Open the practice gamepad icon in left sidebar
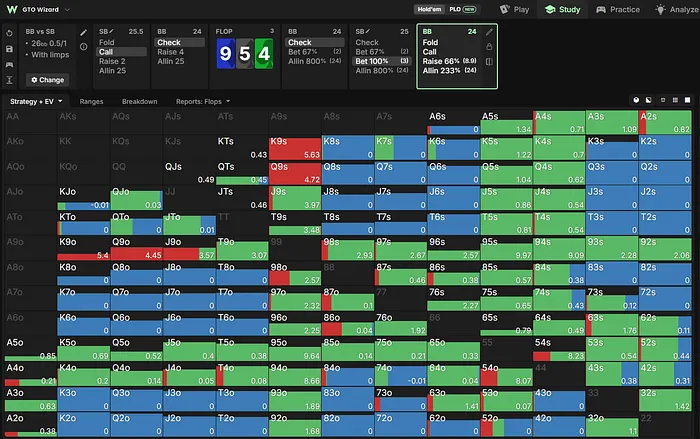This screenshot has width=700, height=439. 9,65
